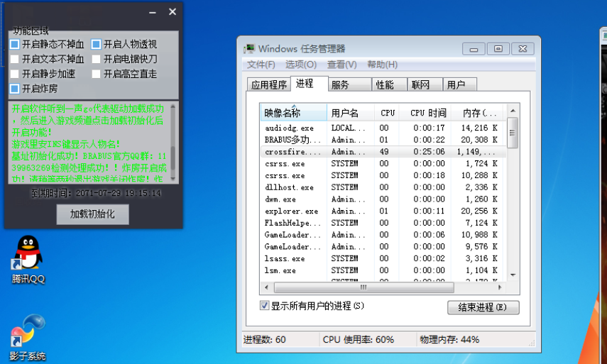Image resolution: width=607 pixels, height=364 pixels.
Task: Click the process list horizontal scrollbar thumb
Action: click(x=364, y=287)
